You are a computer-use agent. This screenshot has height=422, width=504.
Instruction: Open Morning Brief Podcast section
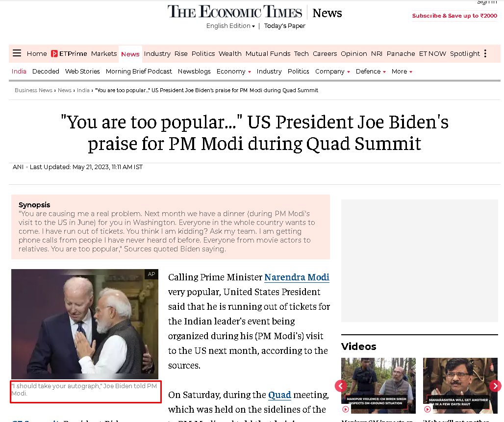139,72
